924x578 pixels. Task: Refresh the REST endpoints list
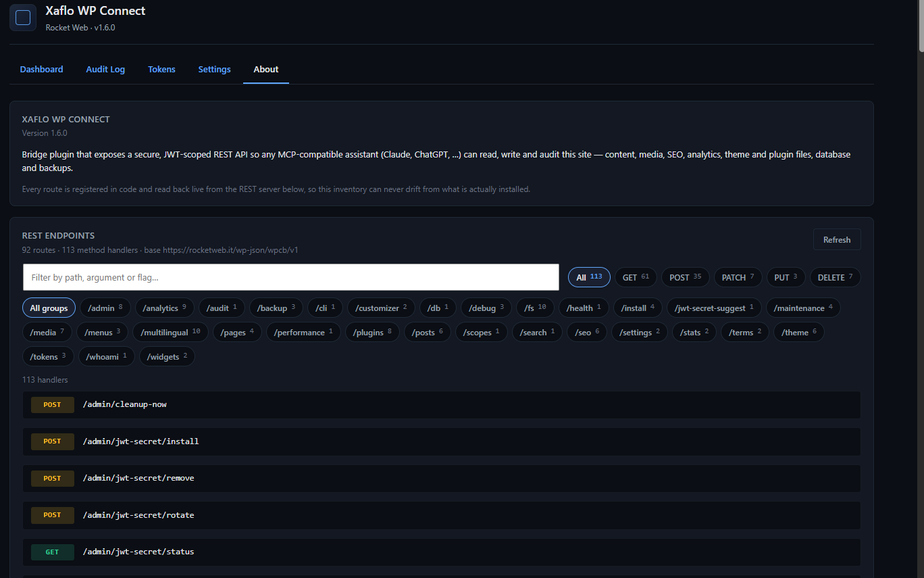(x=837, y=240)
